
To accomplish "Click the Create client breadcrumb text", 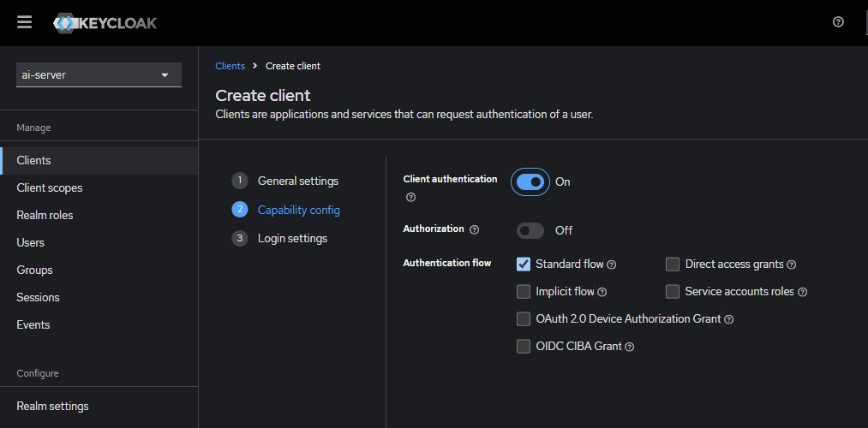I will coord(293,66).
